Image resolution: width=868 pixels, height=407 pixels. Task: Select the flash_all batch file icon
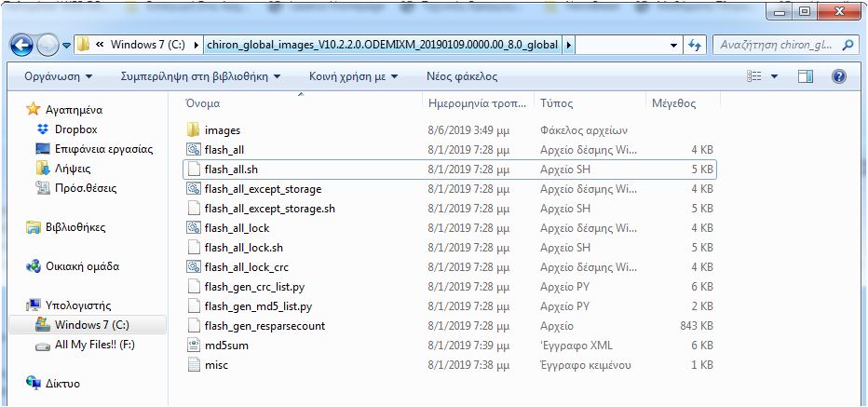(194, 150)
